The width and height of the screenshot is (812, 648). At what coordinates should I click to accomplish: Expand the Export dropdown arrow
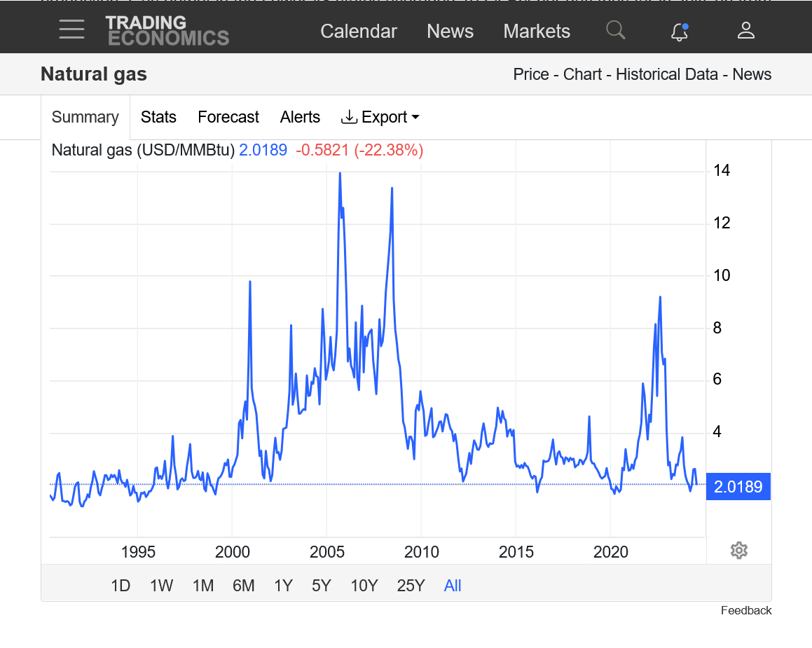pos(415,118)
